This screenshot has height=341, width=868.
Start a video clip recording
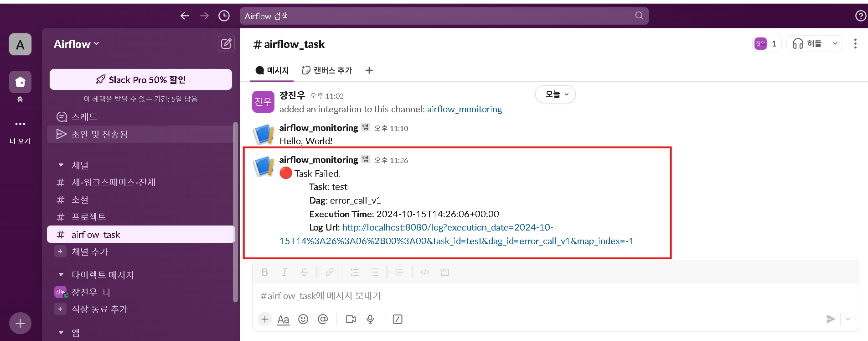351,319
